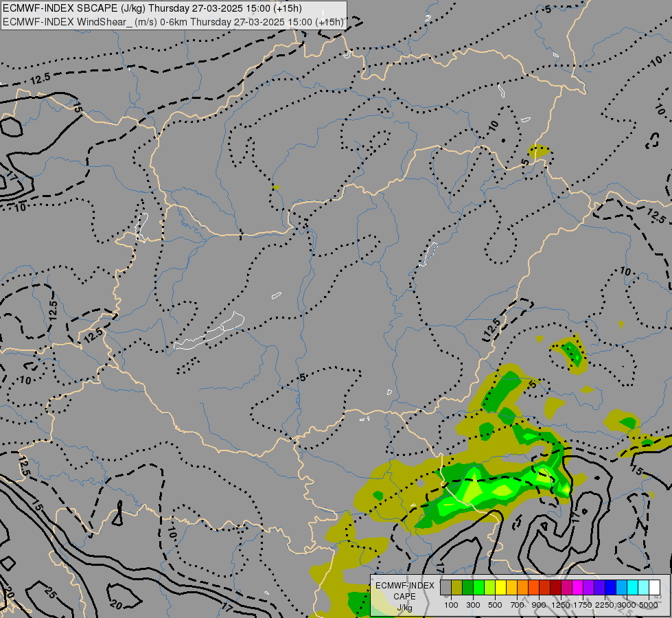Select the pure blue swatch starting at 2250
The width and height of the screenshot is (672, 618).
pyautogui.click(x=610, y=588)
